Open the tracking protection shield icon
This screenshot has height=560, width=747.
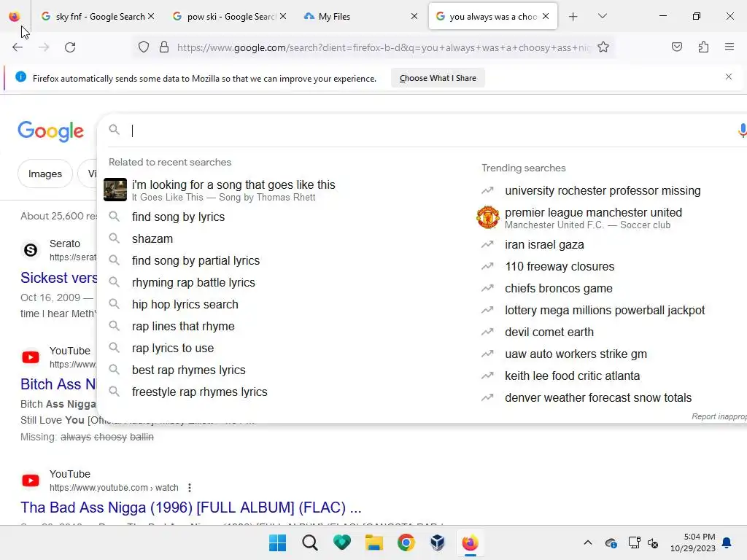[x=144, y=47]
